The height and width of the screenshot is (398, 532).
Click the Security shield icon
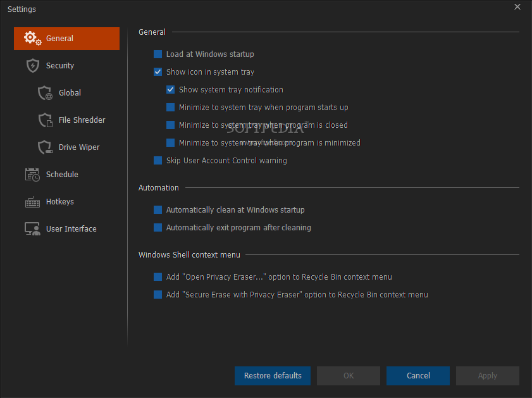[32, 65]
